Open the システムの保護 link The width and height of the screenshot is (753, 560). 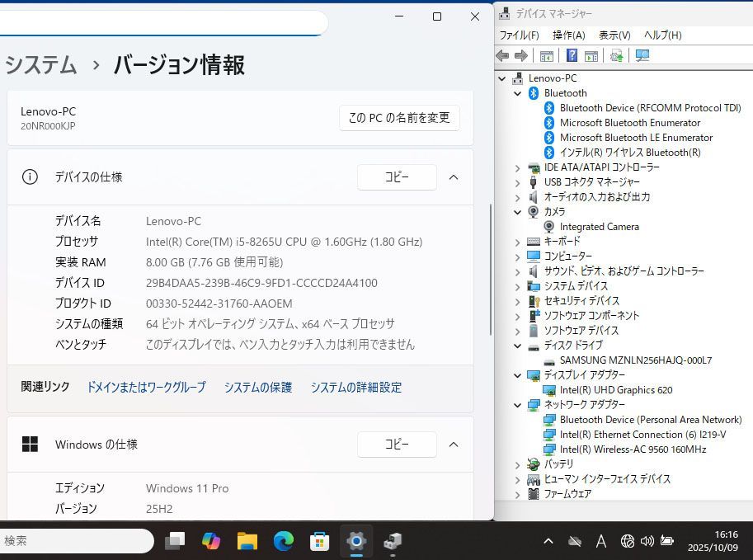click(257, 387)
